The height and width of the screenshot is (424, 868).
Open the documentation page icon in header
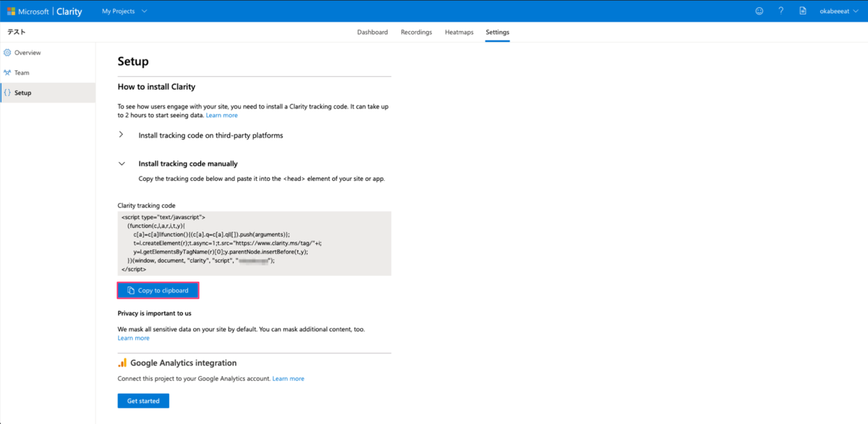(803, 12)
